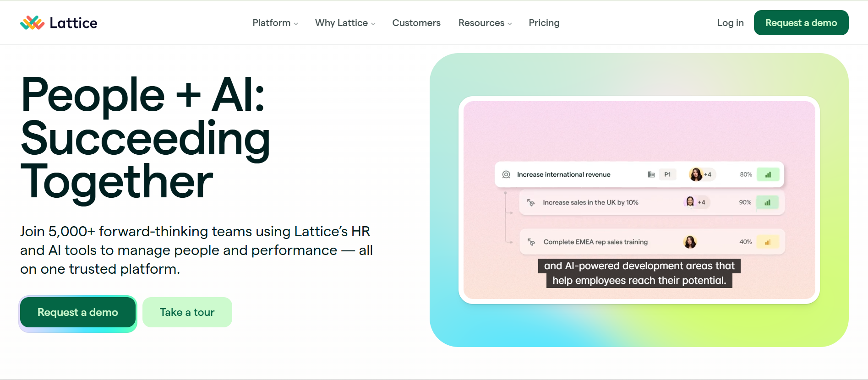868x380 pixels.
Task: Click the avatar in Increase international revenue row
Action: (696, 174)
